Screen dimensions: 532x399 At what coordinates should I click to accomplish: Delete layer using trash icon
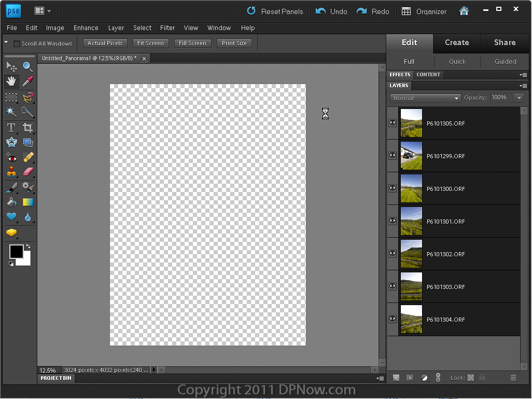coord(513,378)
